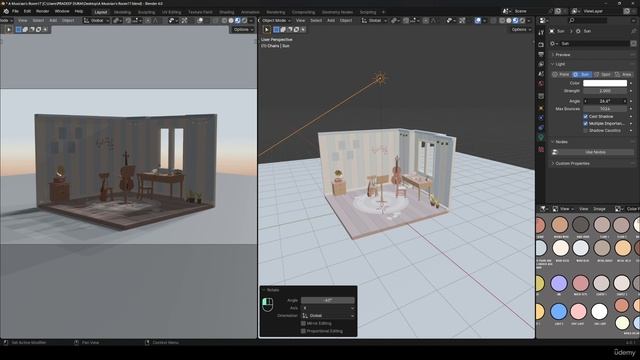Open the Image menu in image editor
This screenshot has height=360, width=640.
coord(599,209)
